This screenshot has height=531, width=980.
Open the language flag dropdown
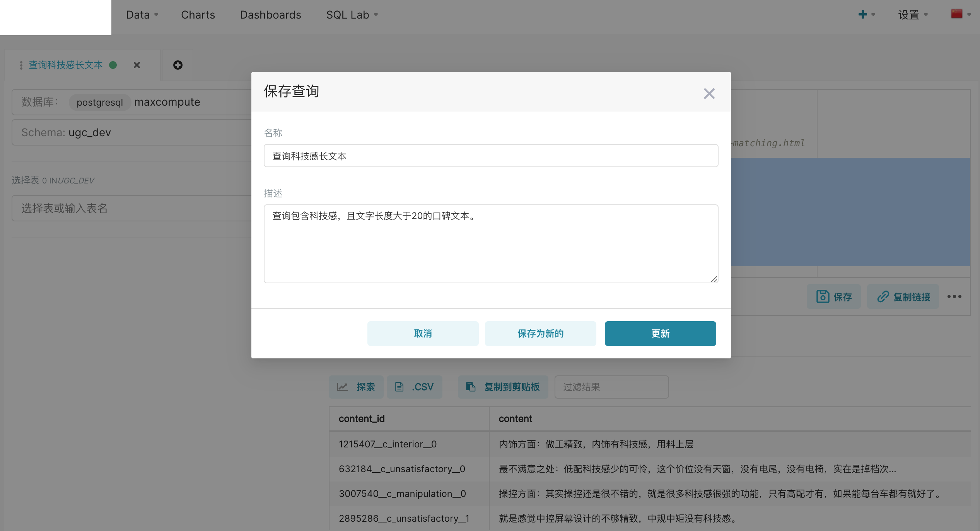pyautogui.click(x=961, y=14)
